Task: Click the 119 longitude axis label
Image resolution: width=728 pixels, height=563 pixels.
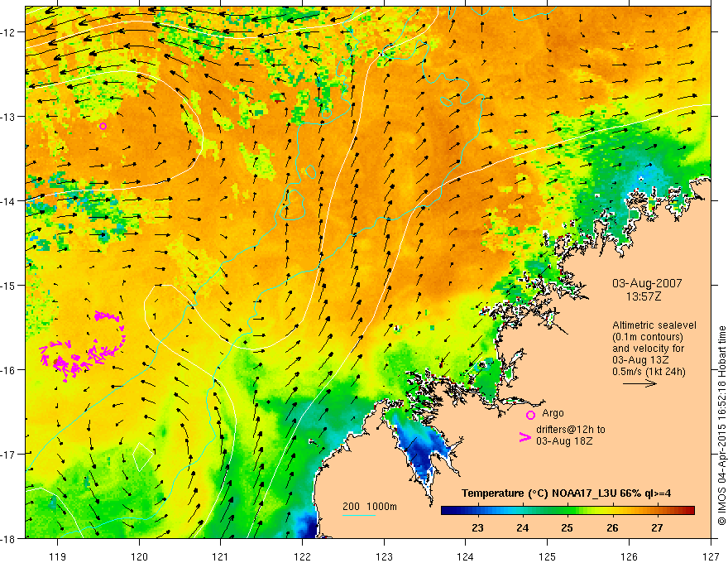Action: coord(57,556)
